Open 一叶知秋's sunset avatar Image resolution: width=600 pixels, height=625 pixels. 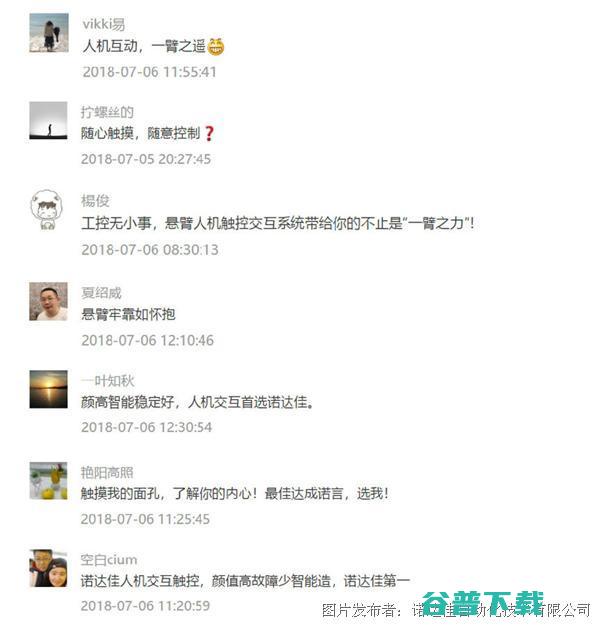(x=49, y=389)
